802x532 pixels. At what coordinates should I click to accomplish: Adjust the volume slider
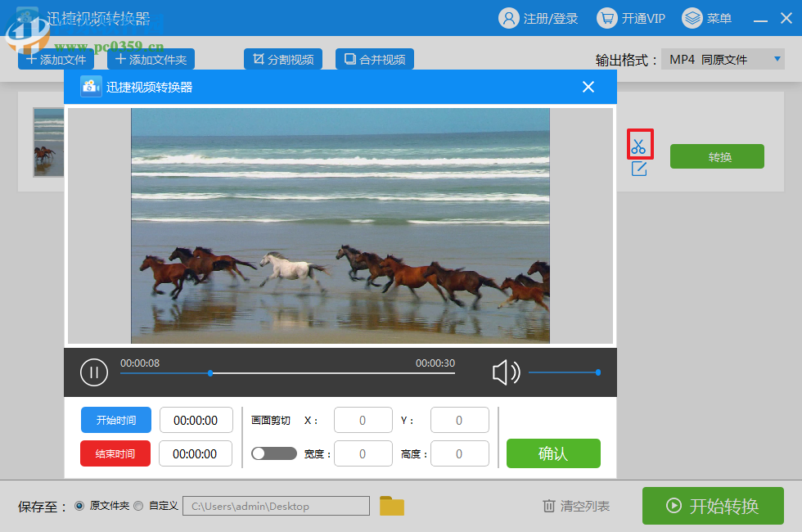click(x=600, y=372)
